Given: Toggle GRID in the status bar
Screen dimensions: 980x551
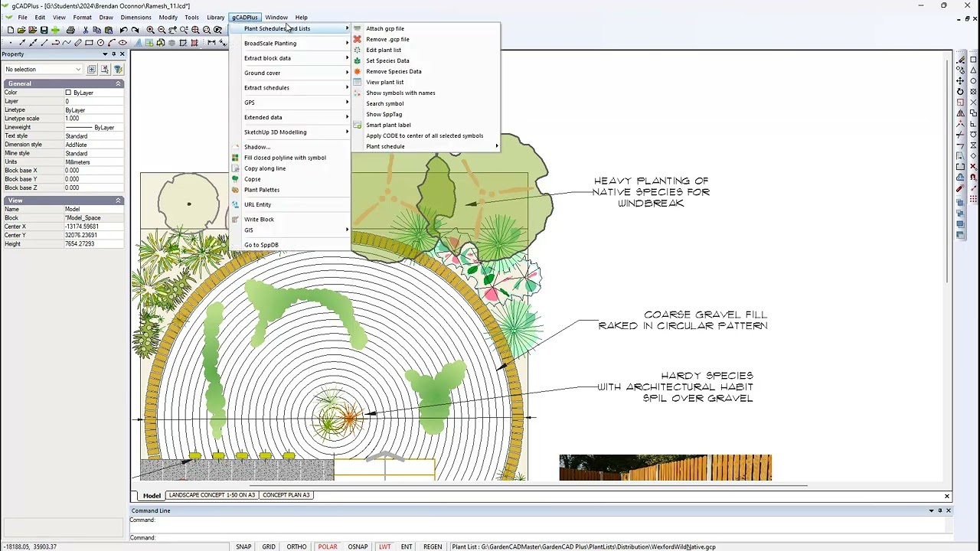Looking at the screenshot, I should (269, 546).
